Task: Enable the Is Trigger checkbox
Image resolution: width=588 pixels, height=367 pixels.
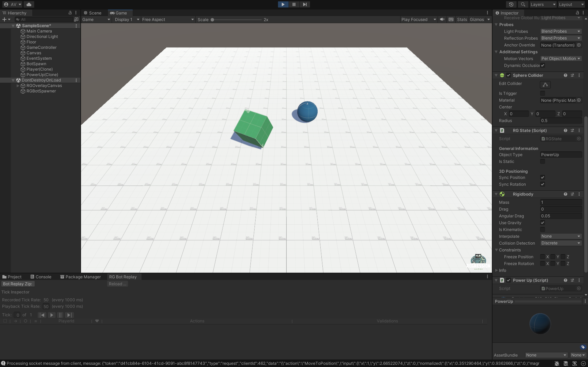Action: click(542, 93)
